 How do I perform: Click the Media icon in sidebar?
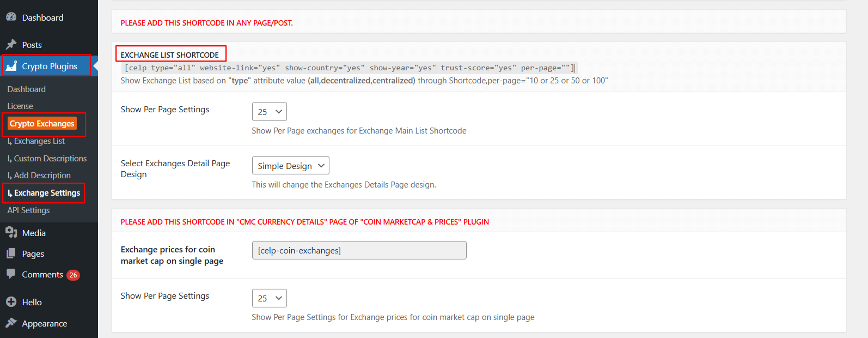click(x=11, y=233)
